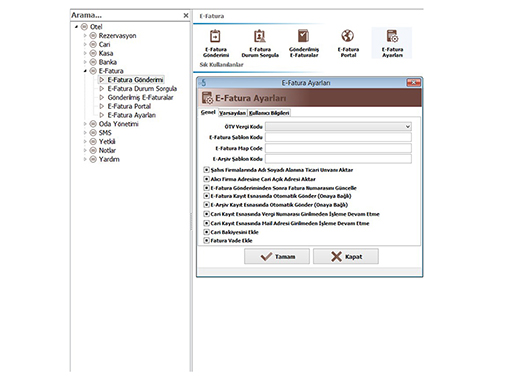The width and height of the screenshot is (510, 380).
Task: Select E-Fatura Gönderimi tree item
Action: point(135,80)
